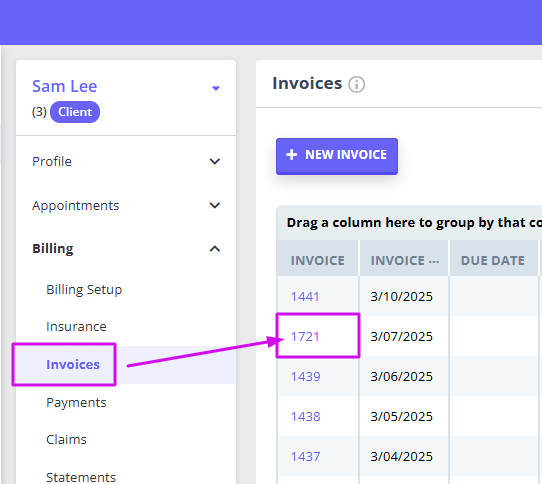The width and height of the screenshot is (542, 484).
Task: Collapse the Billing section chevron
Action: click(x=215, y=249)
